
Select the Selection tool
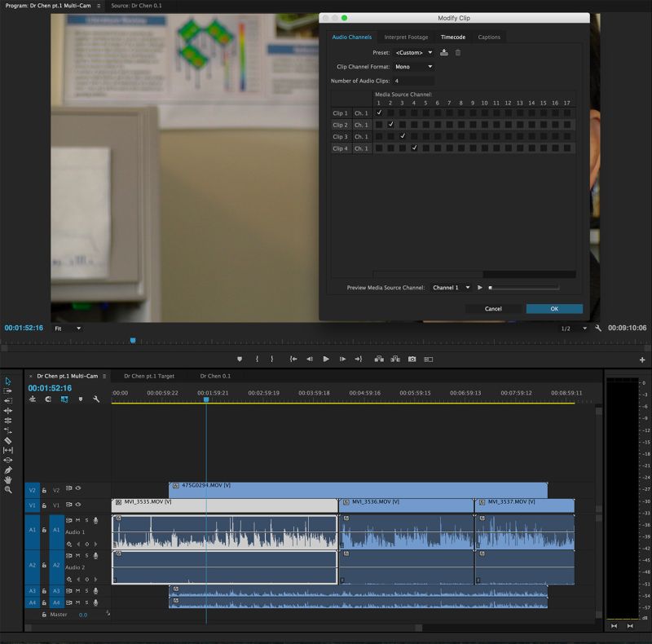8,382
